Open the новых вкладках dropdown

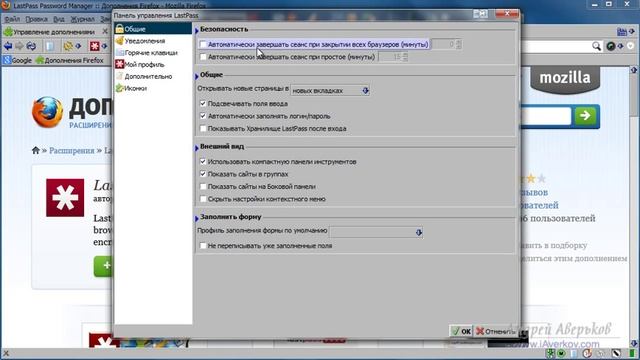click(330, 91)
